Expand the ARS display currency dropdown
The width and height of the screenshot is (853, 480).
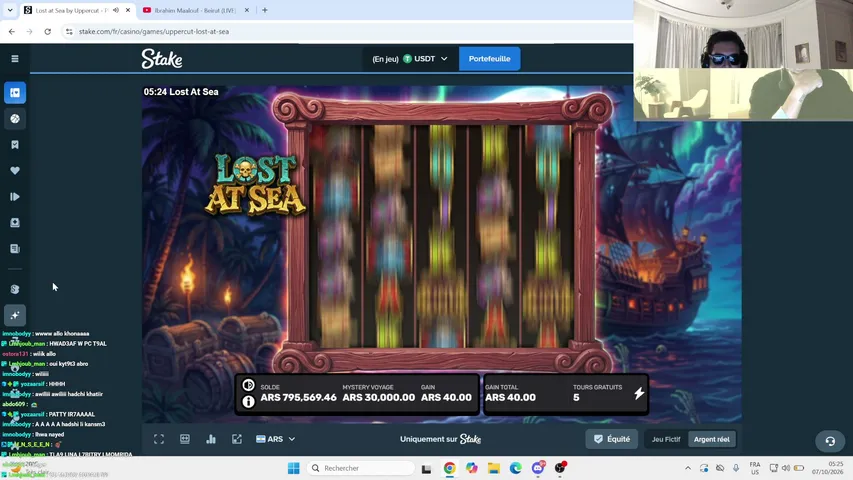click(275, 439)
